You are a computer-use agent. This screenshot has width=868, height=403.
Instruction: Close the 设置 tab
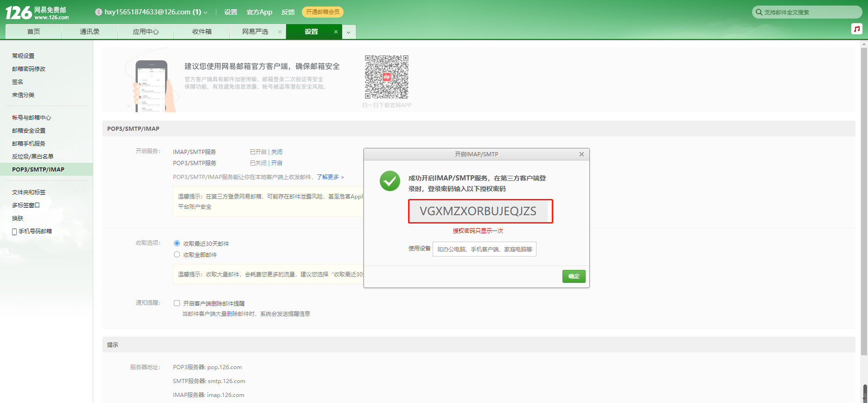(336, 32)
